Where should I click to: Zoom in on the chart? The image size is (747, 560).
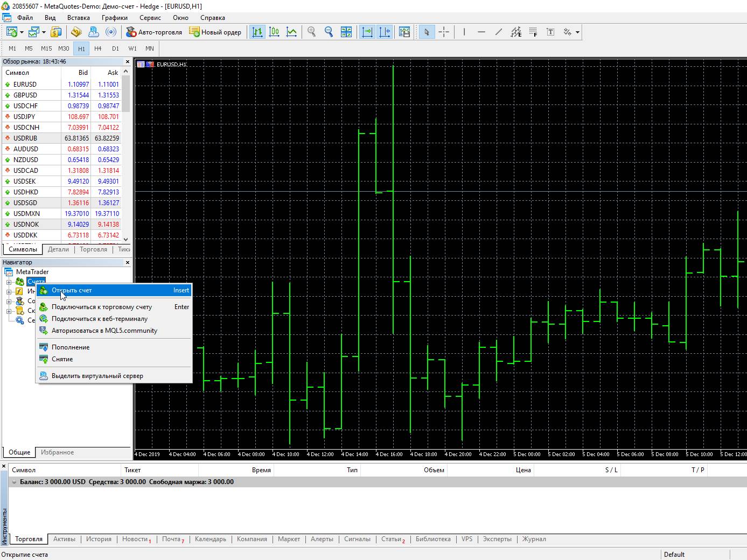click(x=311, y=32)
